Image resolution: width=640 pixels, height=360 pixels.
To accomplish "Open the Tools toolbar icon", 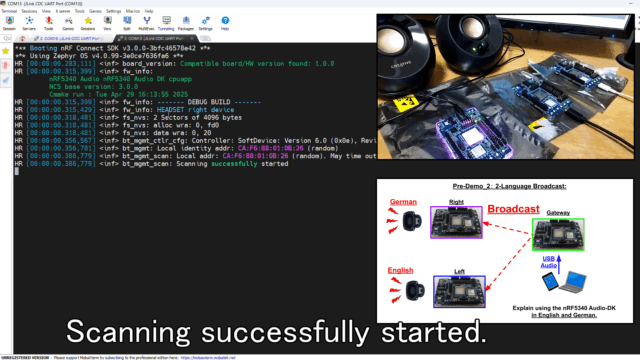I will point(49,23).
